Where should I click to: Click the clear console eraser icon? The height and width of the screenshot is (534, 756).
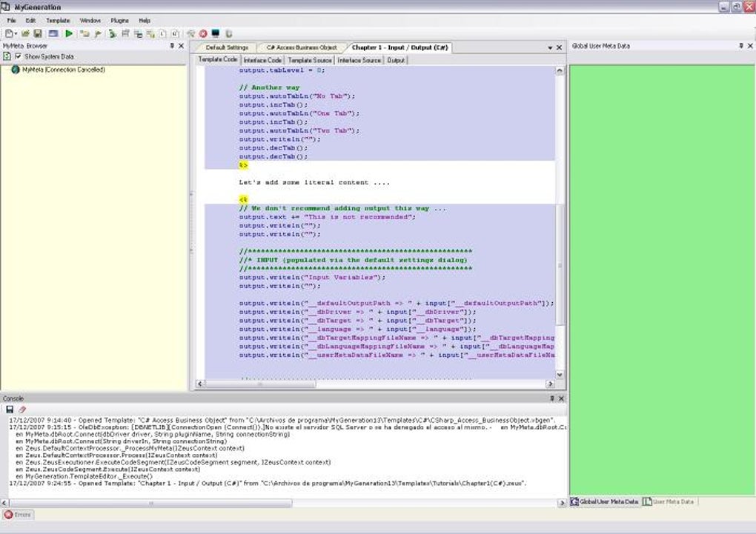(21, 409)
